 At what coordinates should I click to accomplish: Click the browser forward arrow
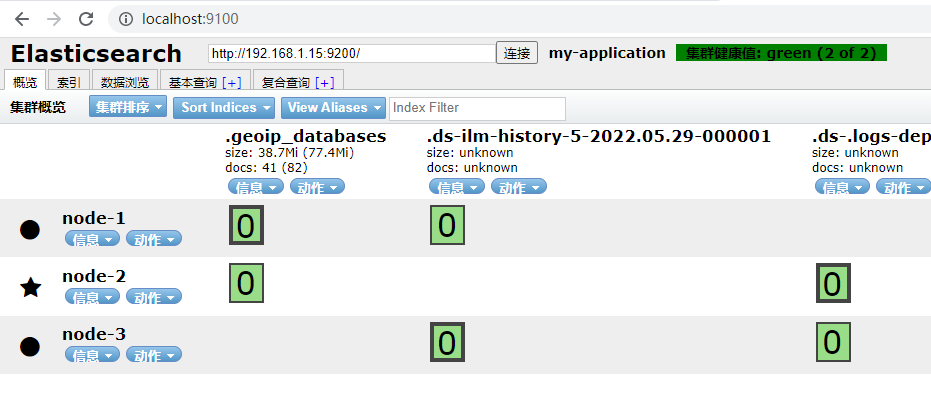54,19
